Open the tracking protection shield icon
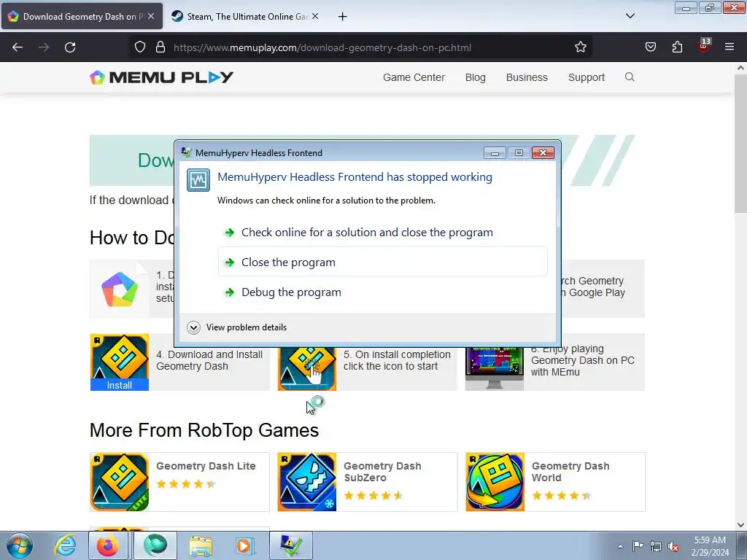 click(x=139, y=47)
